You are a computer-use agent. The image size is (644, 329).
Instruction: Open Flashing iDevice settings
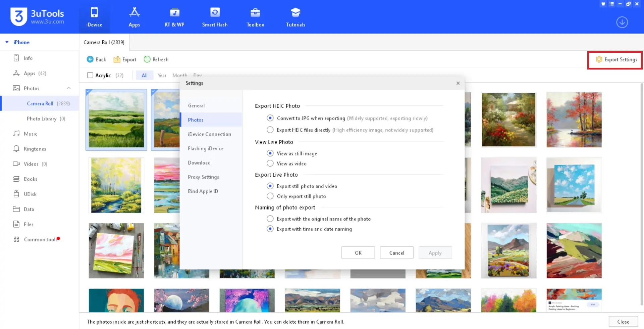(211, 148)
